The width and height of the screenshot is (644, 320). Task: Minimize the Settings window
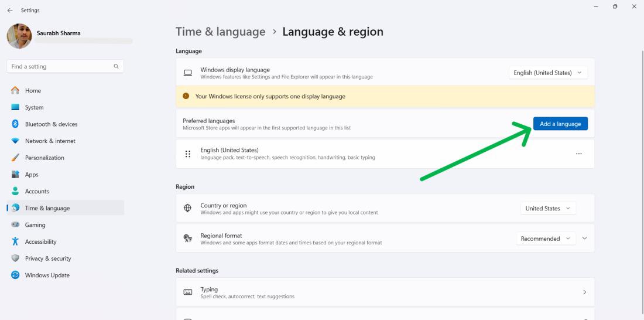(x=596, y=6)
